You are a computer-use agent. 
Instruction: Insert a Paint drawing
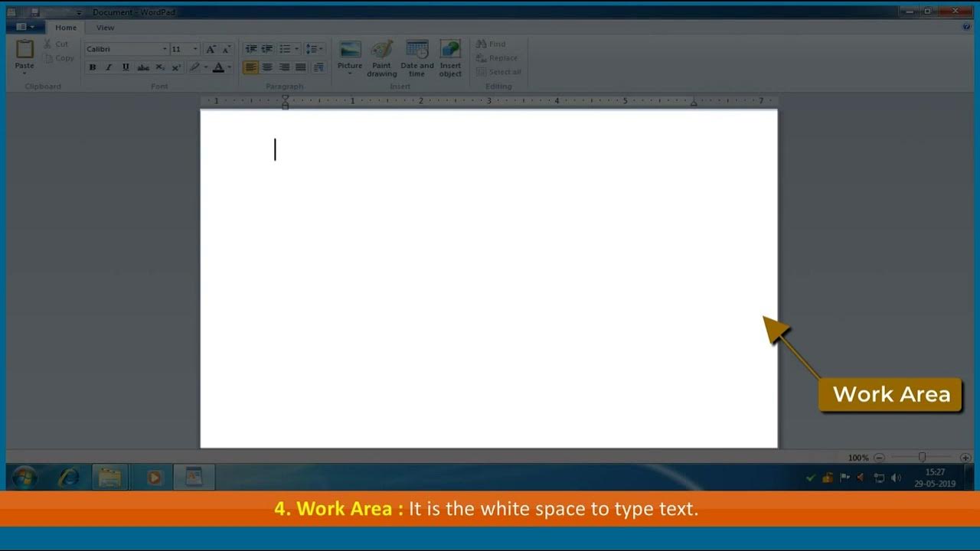pos(381,58)
